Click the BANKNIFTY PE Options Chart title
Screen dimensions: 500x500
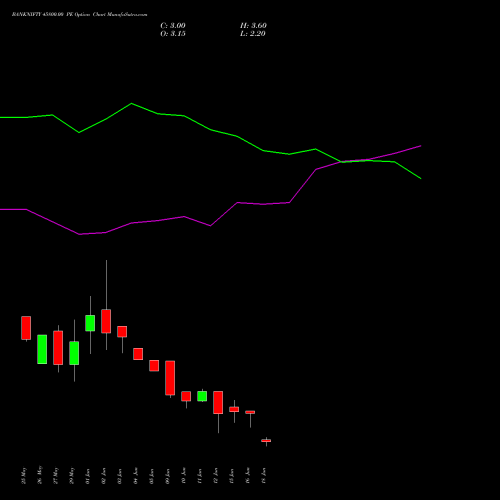coord(79,15)
